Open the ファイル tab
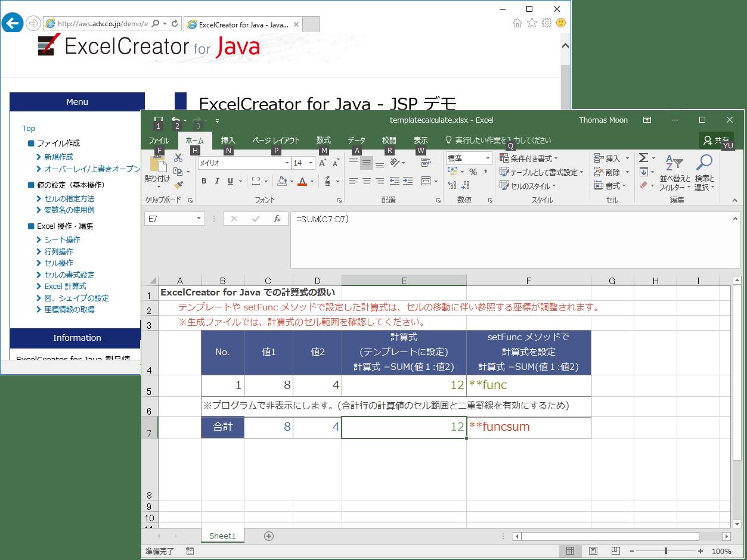Screen dimensions: 747x560 pos(159,141)
